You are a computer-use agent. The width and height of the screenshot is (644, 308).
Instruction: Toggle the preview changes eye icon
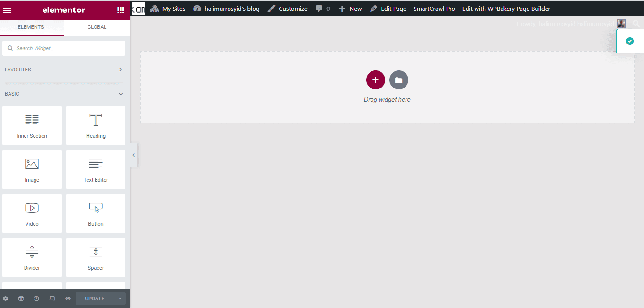68,299
